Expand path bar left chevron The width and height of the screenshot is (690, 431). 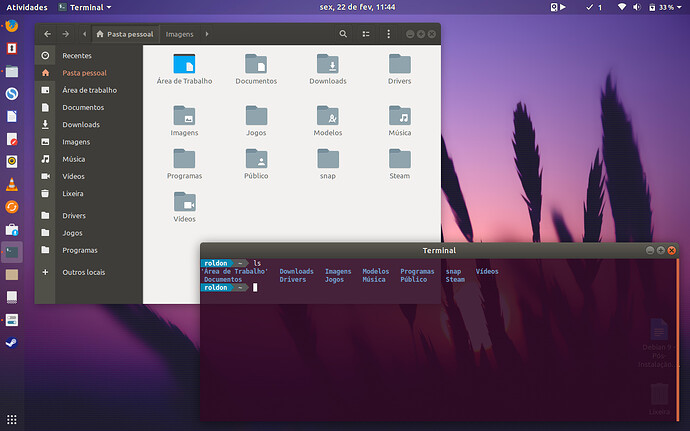(x=84, y=34)
